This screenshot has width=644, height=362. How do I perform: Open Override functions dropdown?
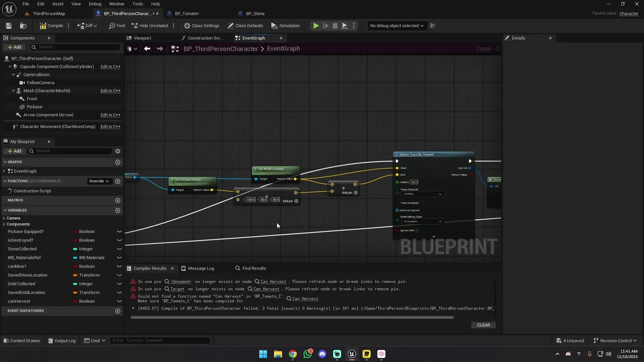point(99,181)
